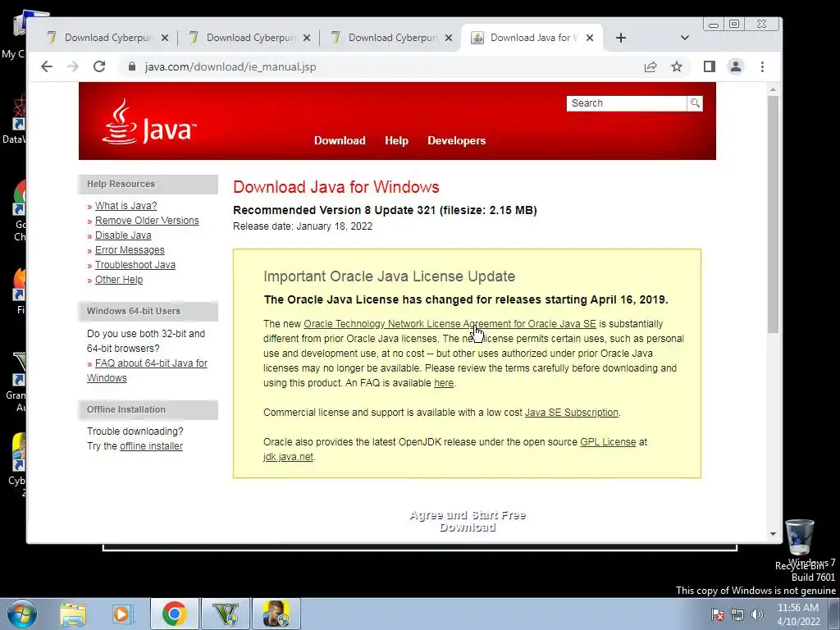This screenshot has height=630, width=840.
Task: Close the Download Java tab
Action: point(590,38)
